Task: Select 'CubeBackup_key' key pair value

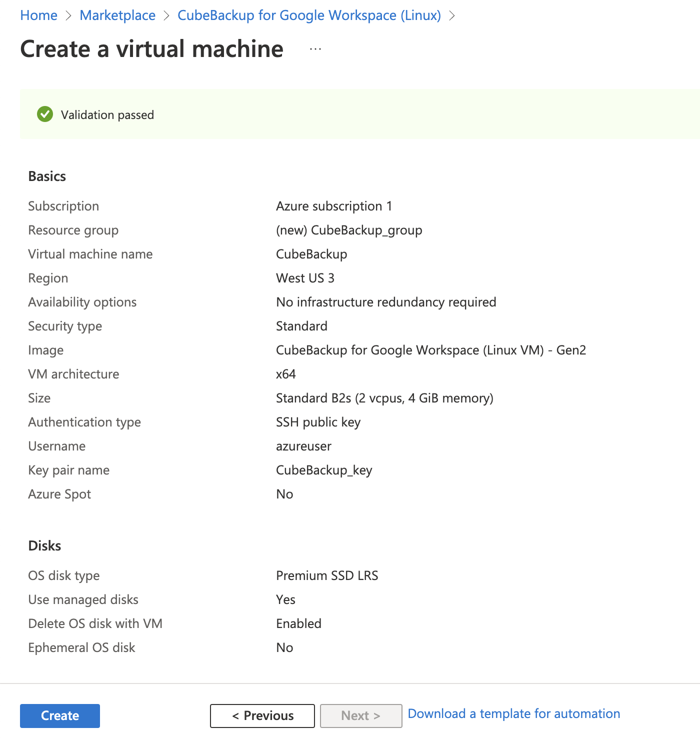Action: click(x=324, y=470)
